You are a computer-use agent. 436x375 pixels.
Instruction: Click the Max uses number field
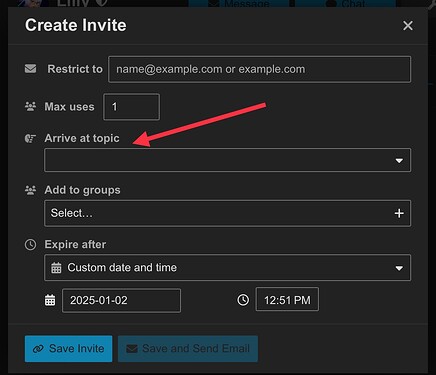131,107
